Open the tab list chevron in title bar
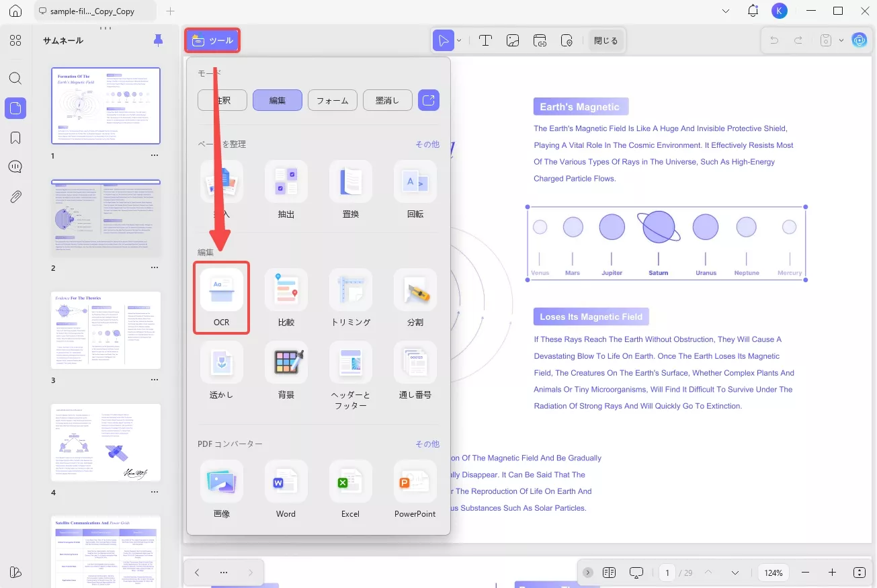The height and width of the screenshot is (588, 877). pos(726,11)
